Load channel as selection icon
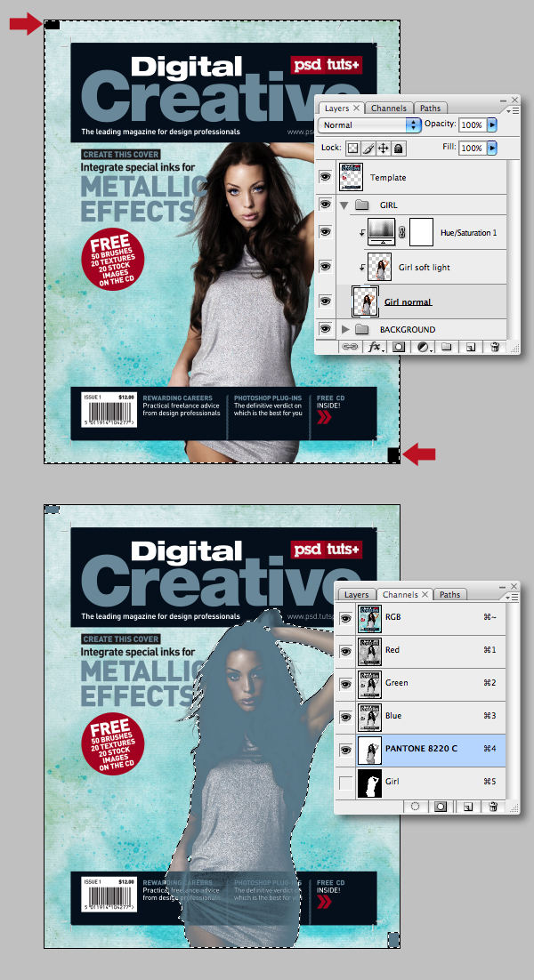Screen dimensions: 534x980 pyautogui.click(x=416, y=807)
